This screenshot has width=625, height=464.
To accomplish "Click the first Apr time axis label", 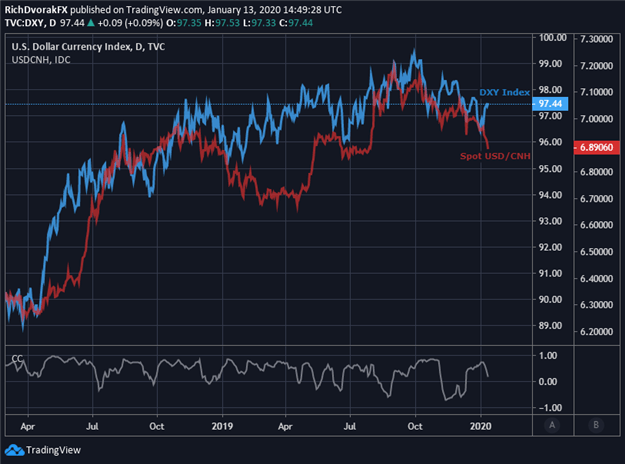I will tap(28, 427).
